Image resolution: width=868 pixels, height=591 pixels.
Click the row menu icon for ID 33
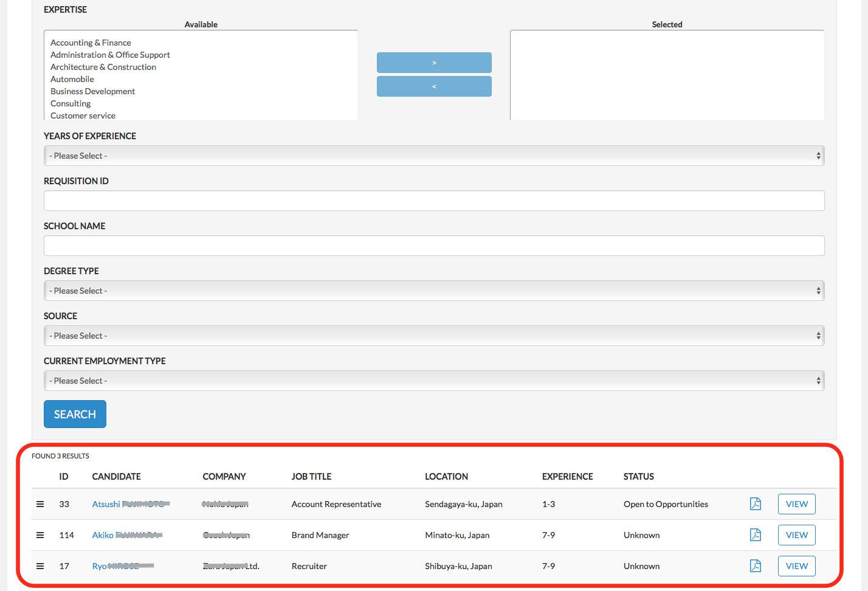(x=40, y=504)
